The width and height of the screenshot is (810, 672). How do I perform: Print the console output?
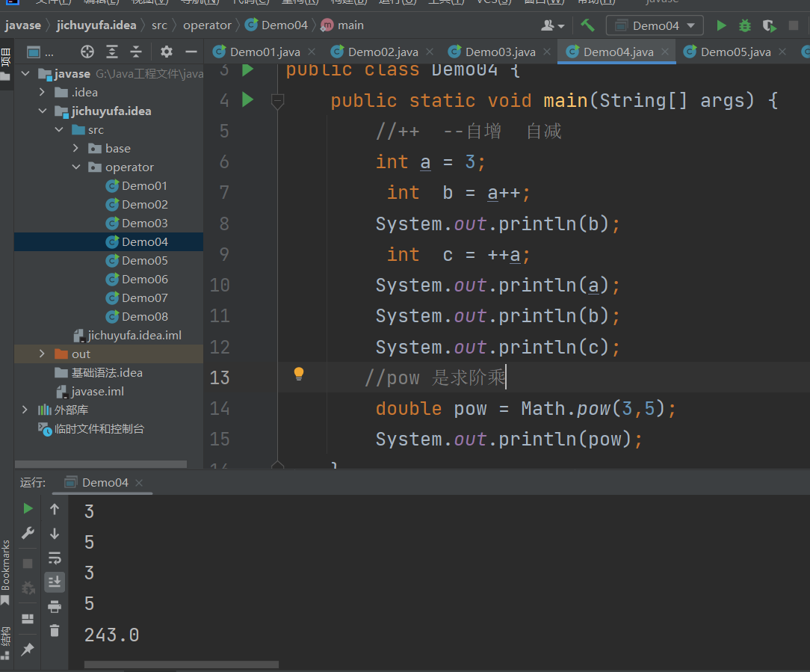click(55, 606)
